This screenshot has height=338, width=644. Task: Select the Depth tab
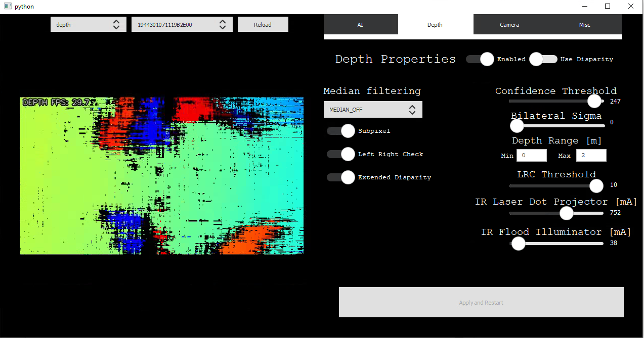[435, 24]
